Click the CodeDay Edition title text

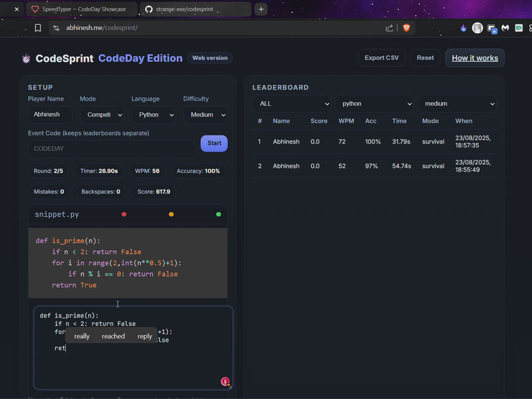pyautogui.click(x=140, y=59)
